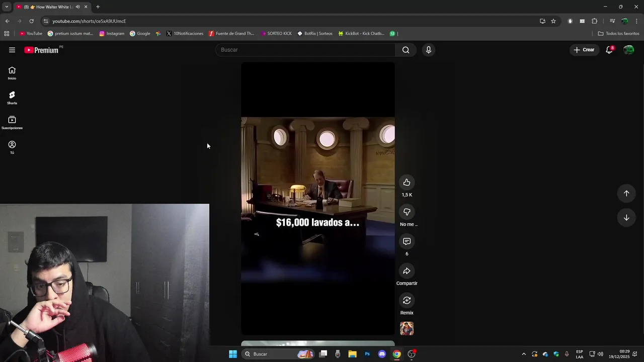Remix this short
Viewport: 644px width, 362px height.
[407, 301]
